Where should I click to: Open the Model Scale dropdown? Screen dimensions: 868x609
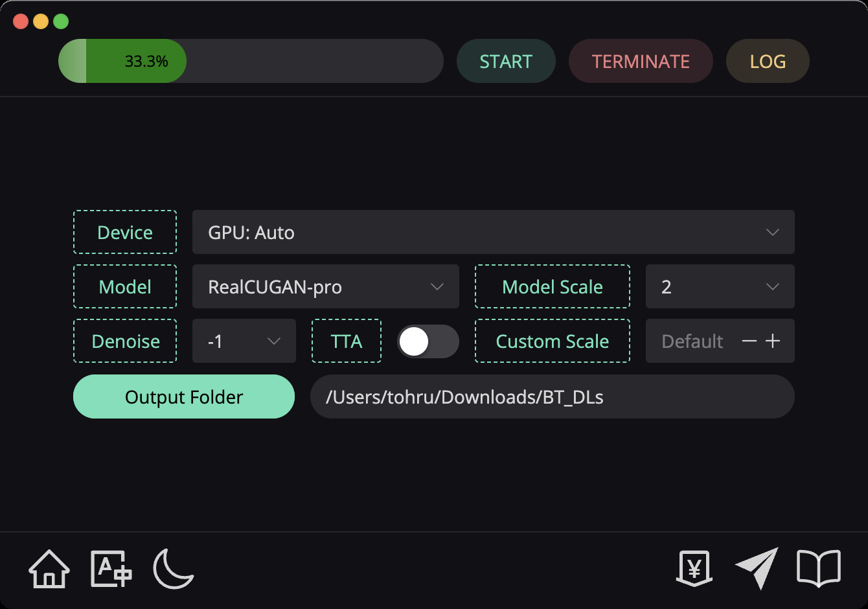click(720, 286)
